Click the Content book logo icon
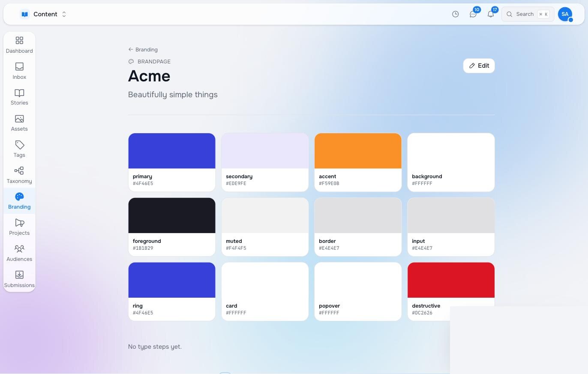The width and height of the screenshot is (588, 374). click(x=25, y=14)
